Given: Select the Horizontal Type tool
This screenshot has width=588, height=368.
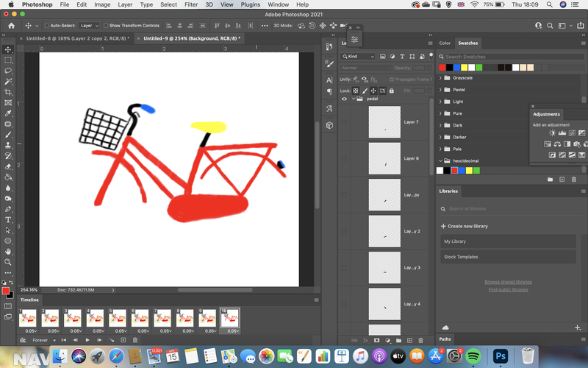Looking at the screenshot, I should [x=8, y=219].
